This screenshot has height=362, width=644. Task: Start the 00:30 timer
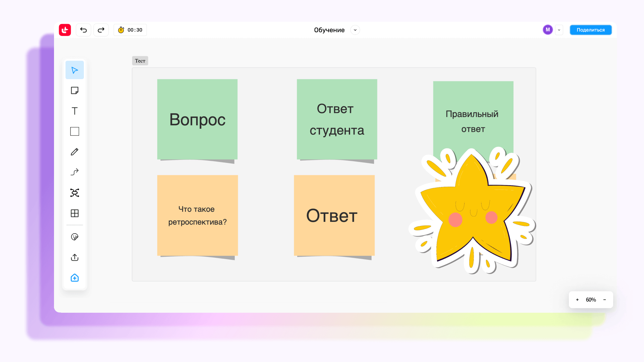coord(130,30)
